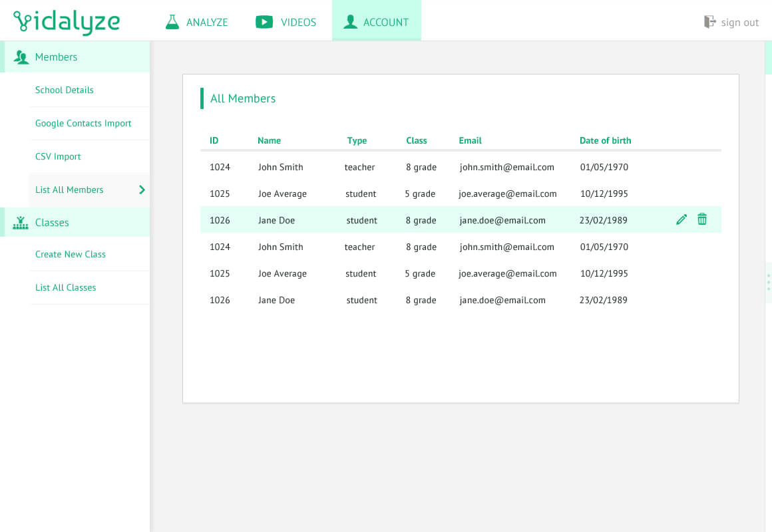Image resolution: width=772 pixels, height=532 pixels.
Task: Click the sign out door icon
Action: 710,22
